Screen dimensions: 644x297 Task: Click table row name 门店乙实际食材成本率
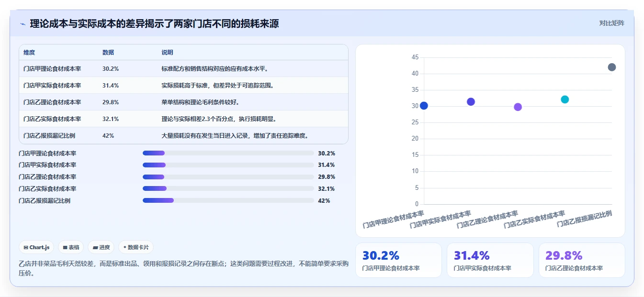coord(52,119)
